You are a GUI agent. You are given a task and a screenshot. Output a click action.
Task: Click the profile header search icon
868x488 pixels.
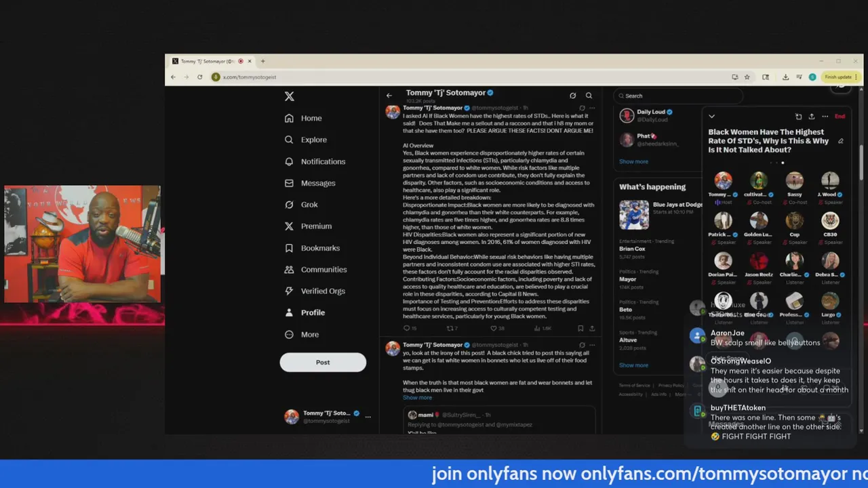pos(589,96)
